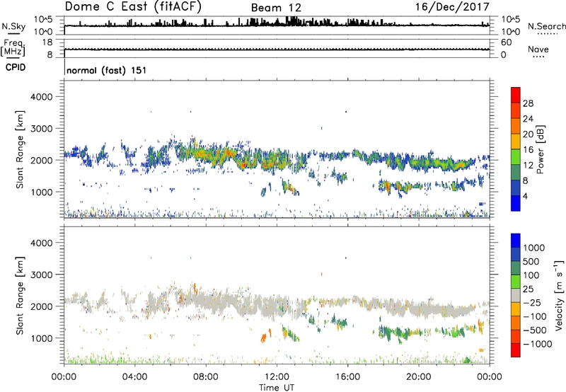Click the 'Freq. [MHz]' axis label
This screenshot has height=392, width=566.
coord(13,47)
